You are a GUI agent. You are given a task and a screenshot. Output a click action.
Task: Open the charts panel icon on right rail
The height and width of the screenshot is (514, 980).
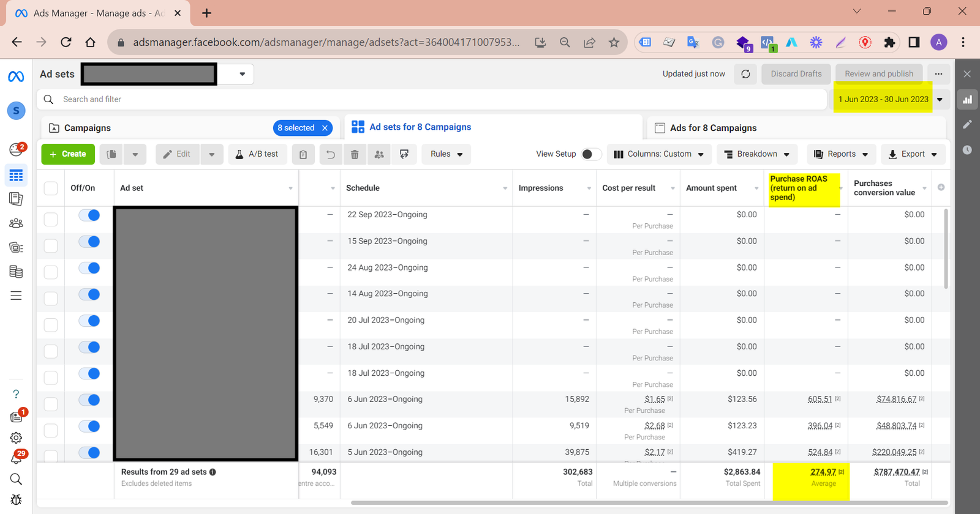967,99
